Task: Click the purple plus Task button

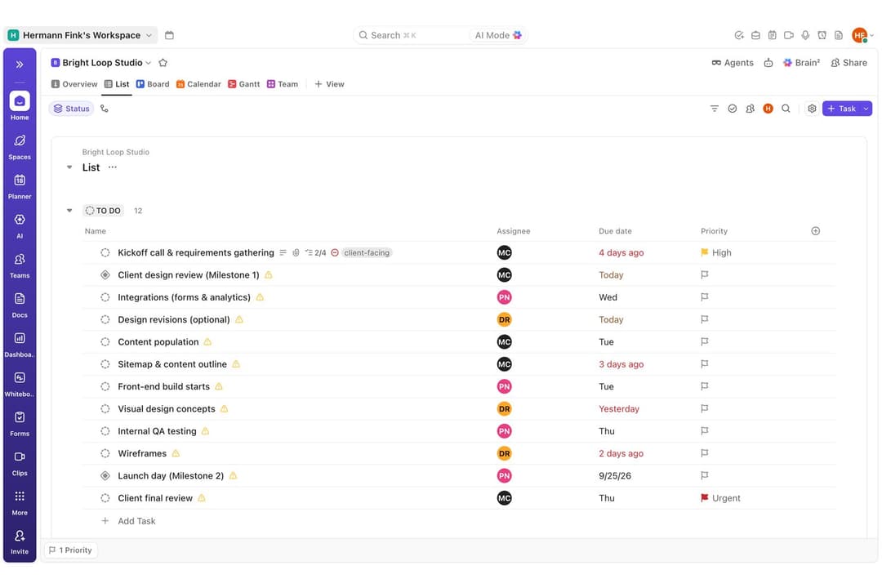Action: (x=841, y=109)
